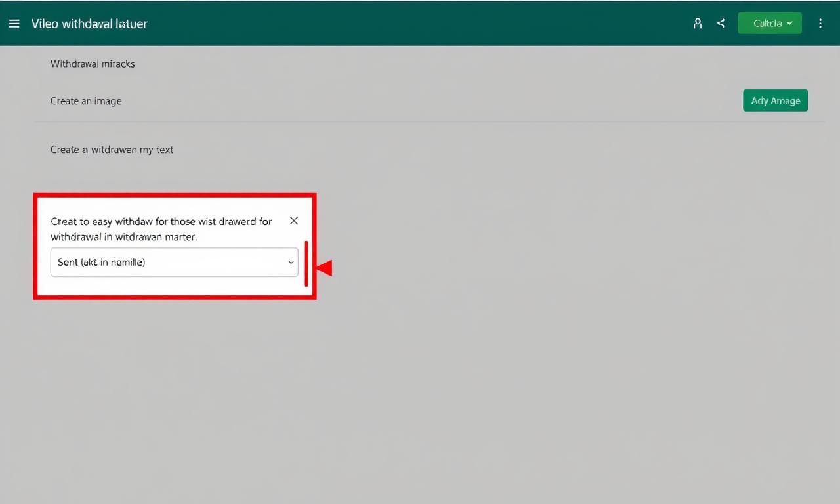Close the withdrawal popup with X

[x=294, y=221]
